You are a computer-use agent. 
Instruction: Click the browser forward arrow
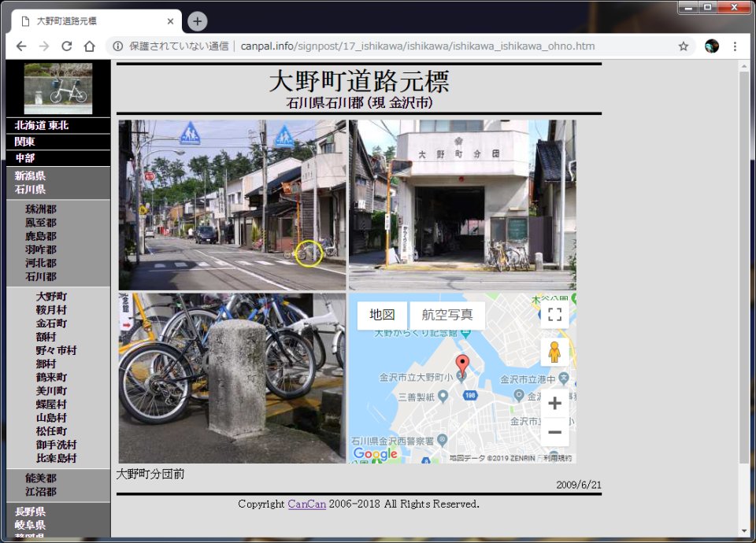(44, 46)
